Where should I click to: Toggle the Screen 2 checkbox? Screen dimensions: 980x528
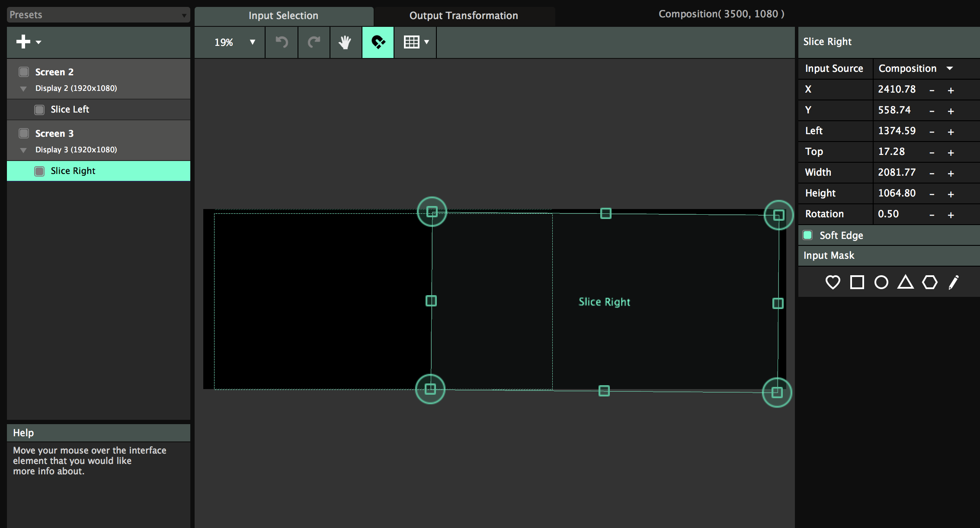click(x=24, y=72)
